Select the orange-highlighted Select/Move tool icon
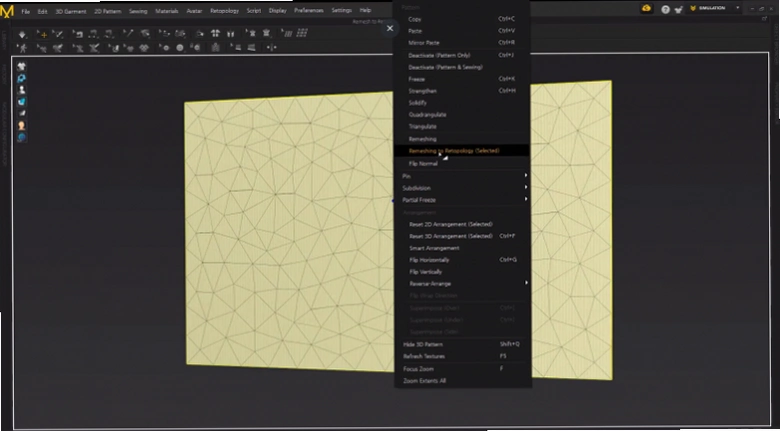Viewport: 780px width, 431px height. (43, 34)
